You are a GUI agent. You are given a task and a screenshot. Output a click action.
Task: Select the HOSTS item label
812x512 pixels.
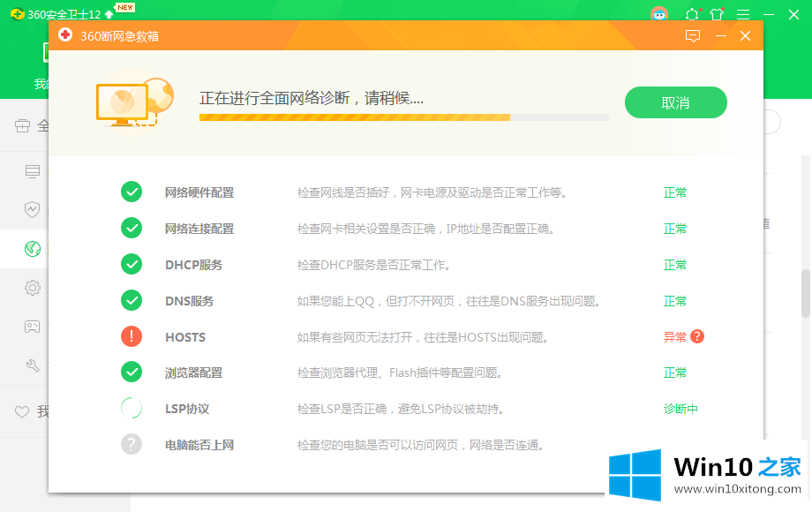(x=185, y=337)
